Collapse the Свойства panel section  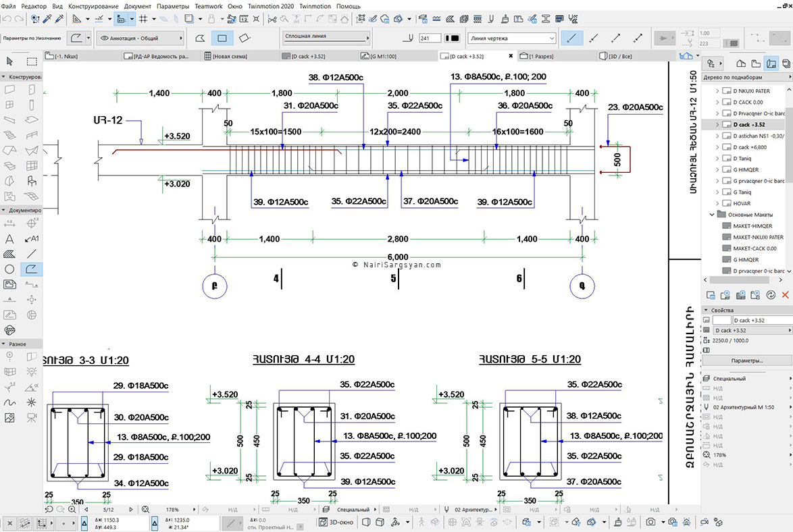[706, 310]
